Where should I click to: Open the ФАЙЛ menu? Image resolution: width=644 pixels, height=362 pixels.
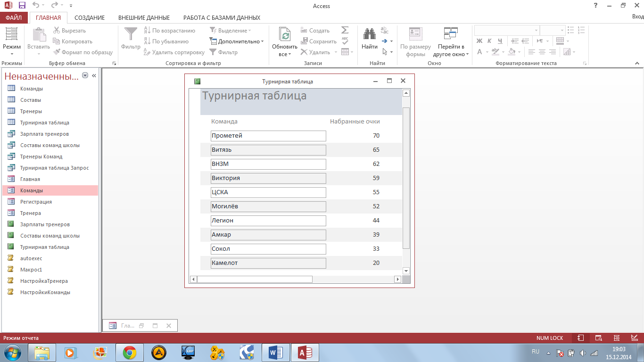14,18
